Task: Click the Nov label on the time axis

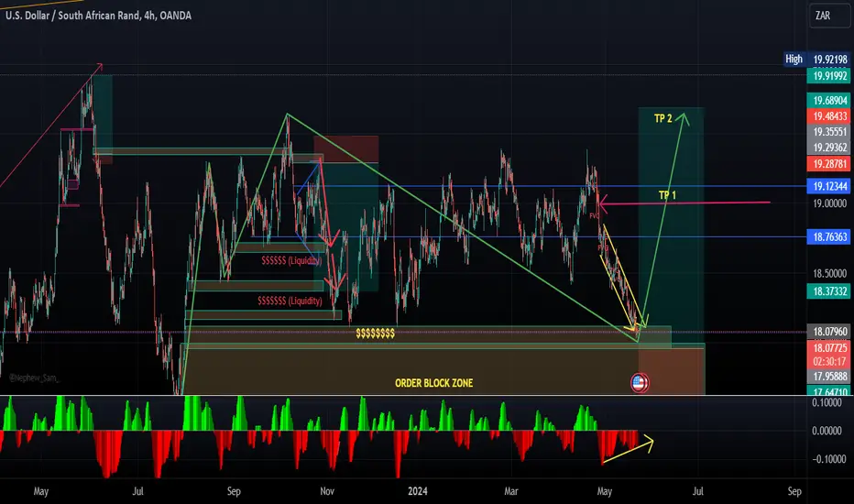Action: [x=327, y=491]
